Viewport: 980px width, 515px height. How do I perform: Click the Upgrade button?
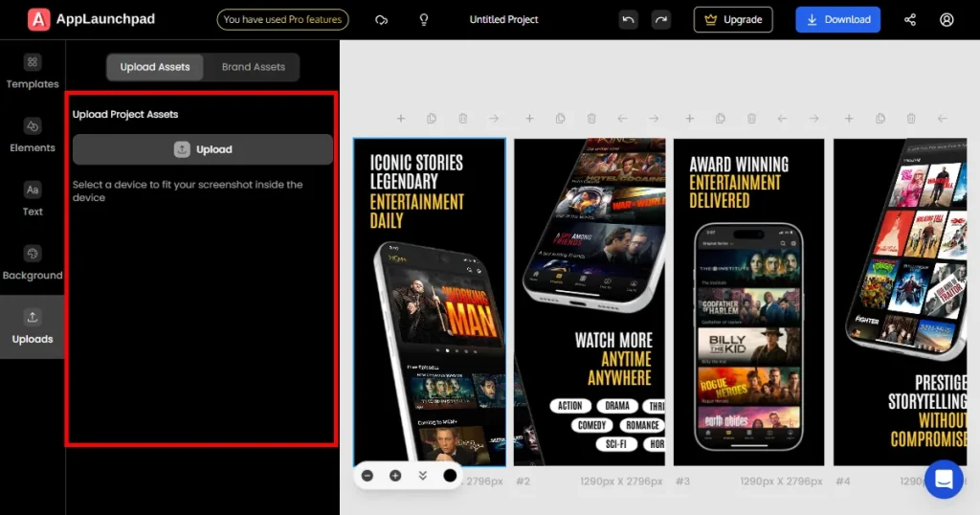(x=733, y=19)
